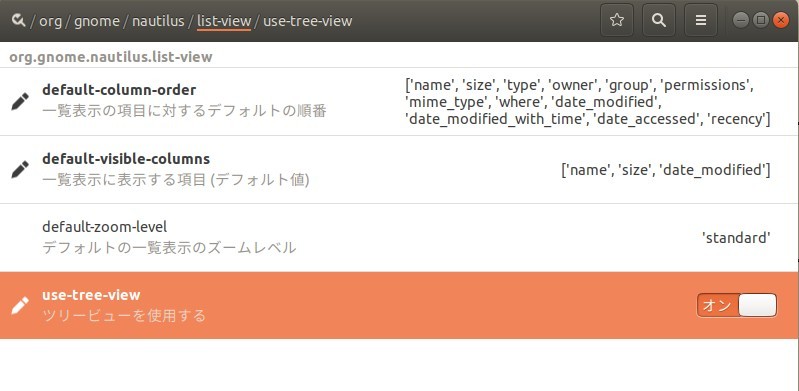
Task: Click the ['name', 'size', 'date_modified'] value
Action: tap(665, 170)
